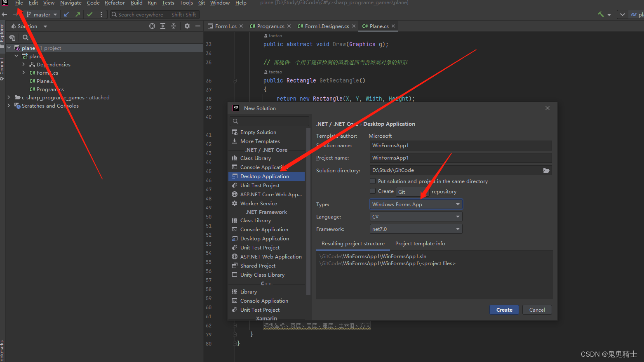Close the New Solution dialog

(548, 108)
